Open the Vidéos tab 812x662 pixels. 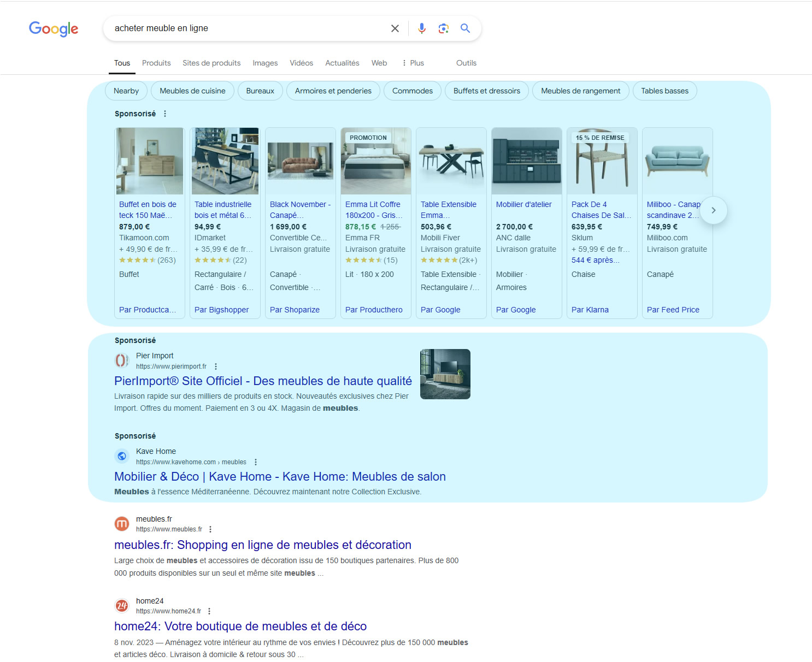pyautogui.click(x=301, y=63)
